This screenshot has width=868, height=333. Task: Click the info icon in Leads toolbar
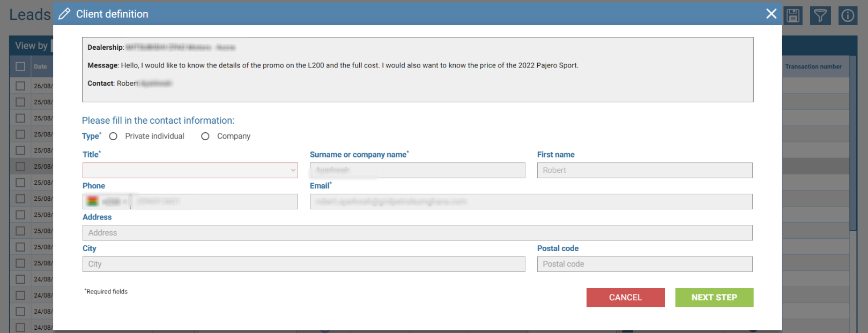pos(848,16)
